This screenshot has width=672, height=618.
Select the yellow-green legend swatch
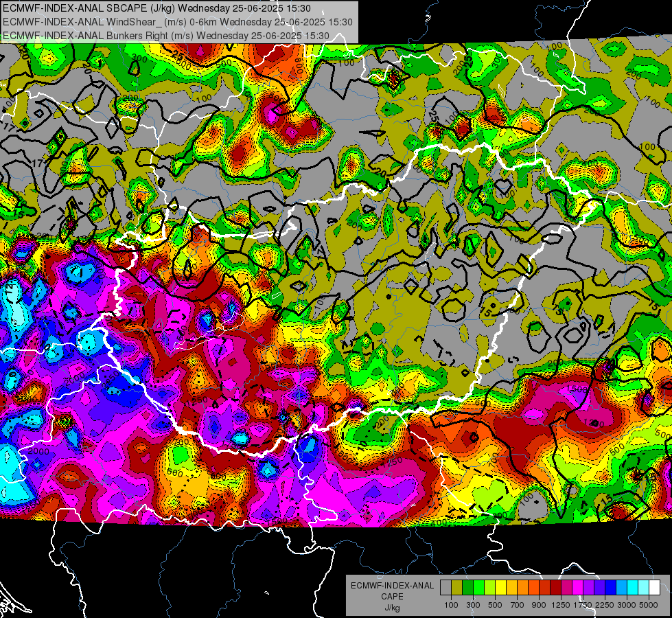(490, 587)
